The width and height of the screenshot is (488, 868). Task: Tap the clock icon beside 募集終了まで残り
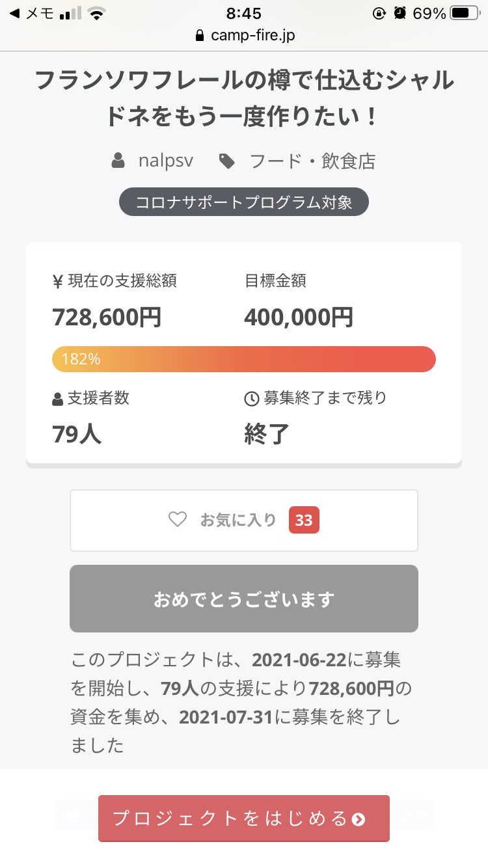pyautogui.click(x=251, y=399)
